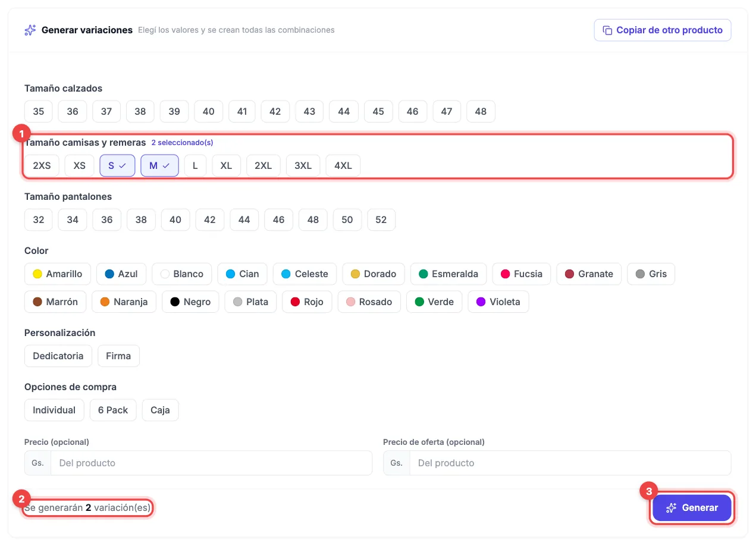The image size is (756, 546).
Task: Select shirt size 2XS
Action: coord(42,166)
